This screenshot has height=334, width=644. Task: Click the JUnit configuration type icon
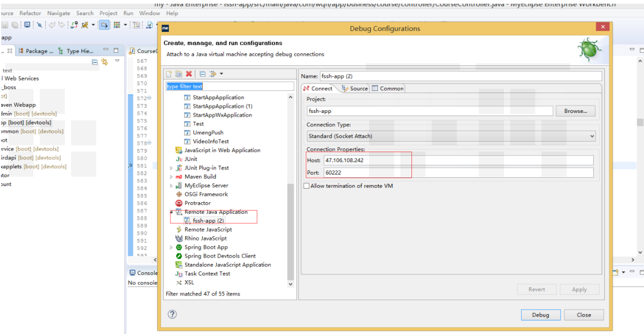pyautogui.click(x=179, y=159)
